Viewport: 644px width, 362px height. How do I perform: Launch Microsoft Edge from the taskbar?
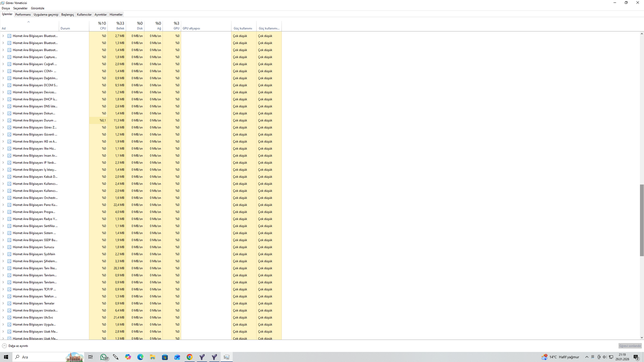(140, 357)
